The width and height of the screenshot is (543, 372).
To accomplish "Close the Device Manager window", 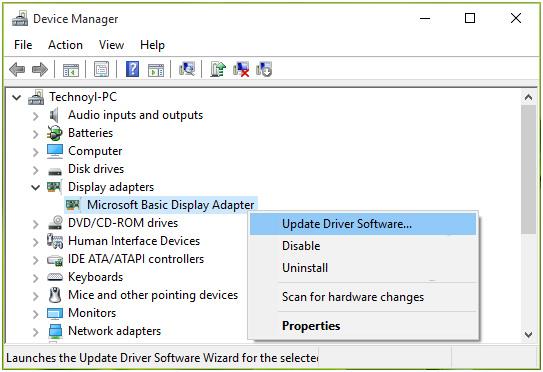I will [516, 18].
